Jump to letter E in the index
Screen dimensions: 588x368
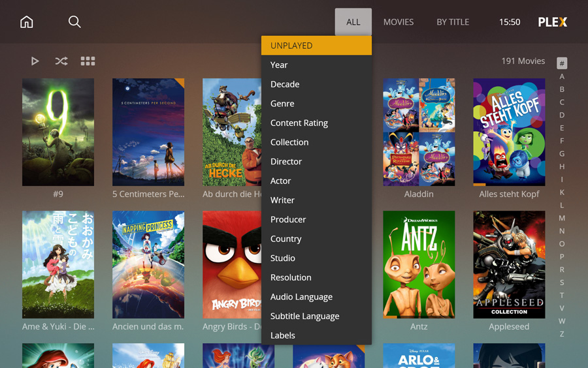point(562,128)
